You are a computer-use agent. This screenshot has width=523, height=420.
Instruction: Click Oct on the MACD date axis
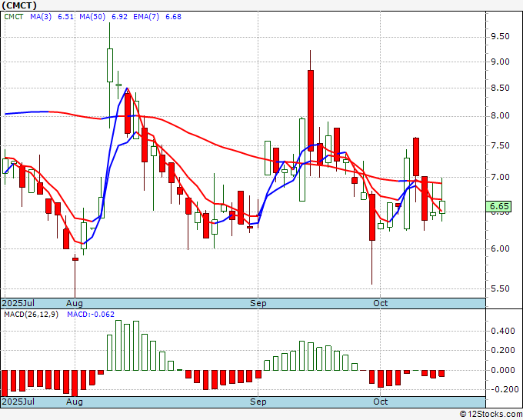coord(380,402)
